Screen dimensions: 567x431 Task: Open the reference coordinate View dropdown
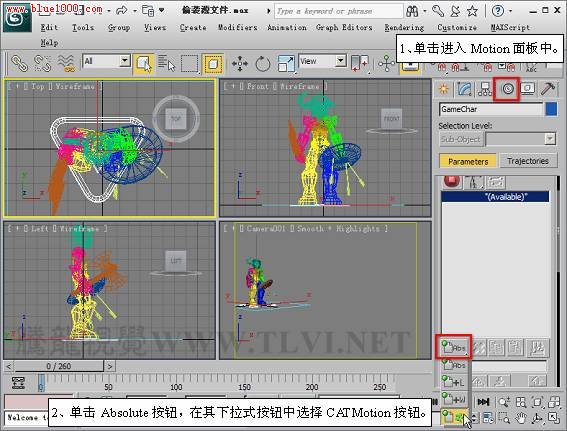click(x=323, y=61)
